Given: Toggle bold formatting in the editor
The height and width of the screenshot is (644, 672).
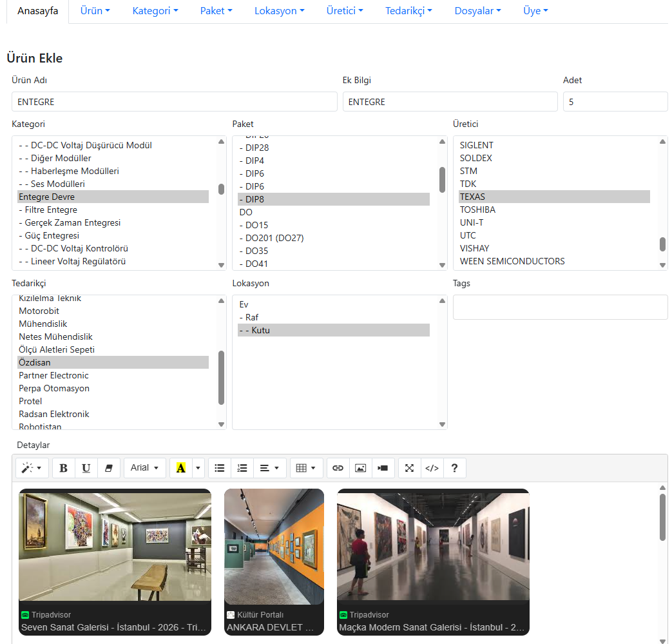Looking at the screenshot, I should click(x=63, y=468).
